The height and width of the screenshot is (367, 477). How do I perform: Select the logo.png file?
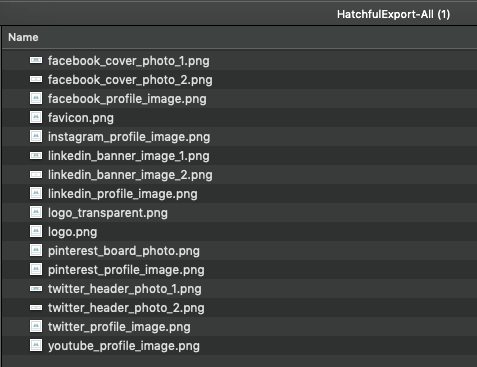[x=72, y=232]
